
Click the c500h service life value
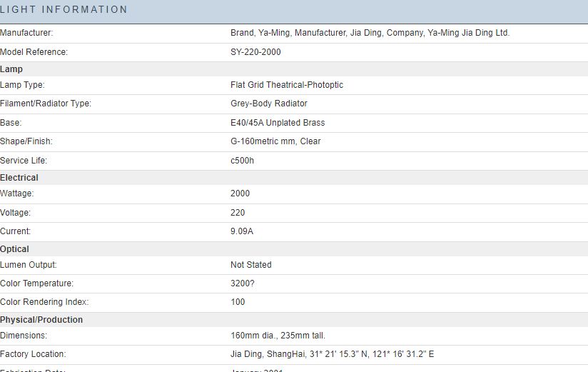pos(242,161)
